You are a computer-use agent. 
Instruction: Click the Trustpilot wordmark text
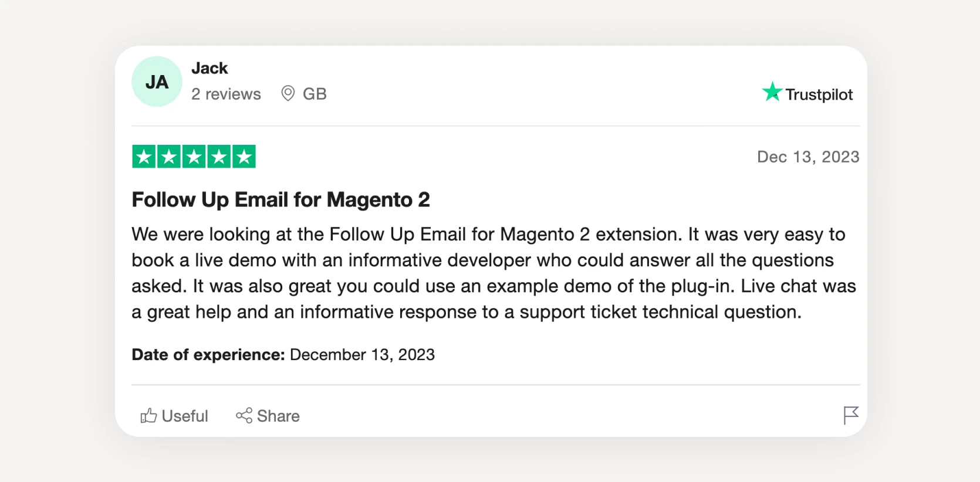tap(819, 94)
